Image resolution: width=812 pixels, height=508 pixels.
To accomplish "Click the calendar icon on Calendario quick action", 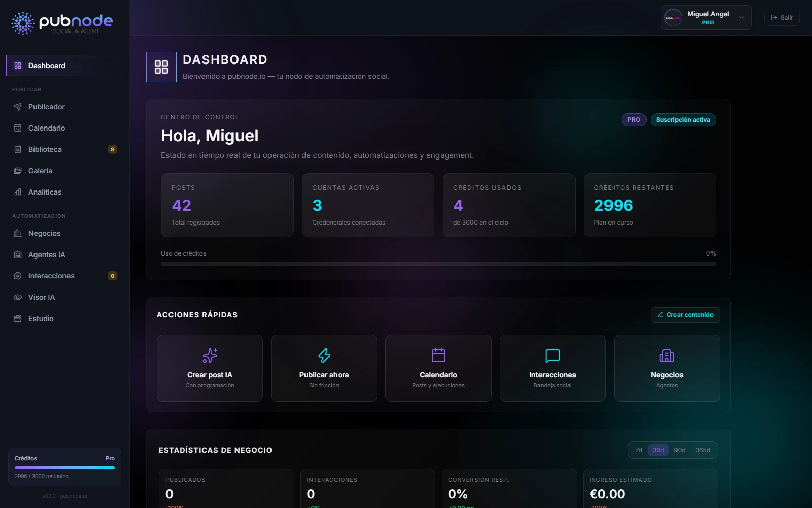I will pyautogui.click(x=438, y=355).
